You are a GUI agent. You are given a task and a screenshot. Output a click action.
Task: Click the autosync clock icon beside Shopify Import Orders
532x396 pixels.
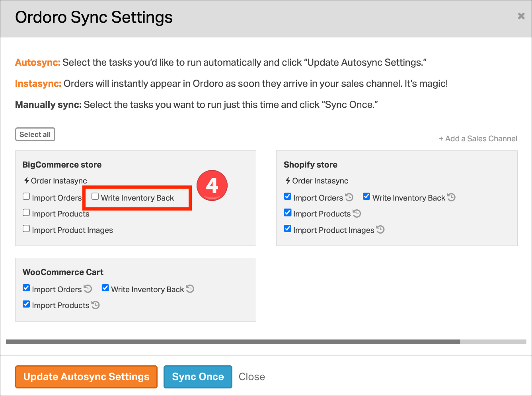pyautogui.click(x=349, y=197)
